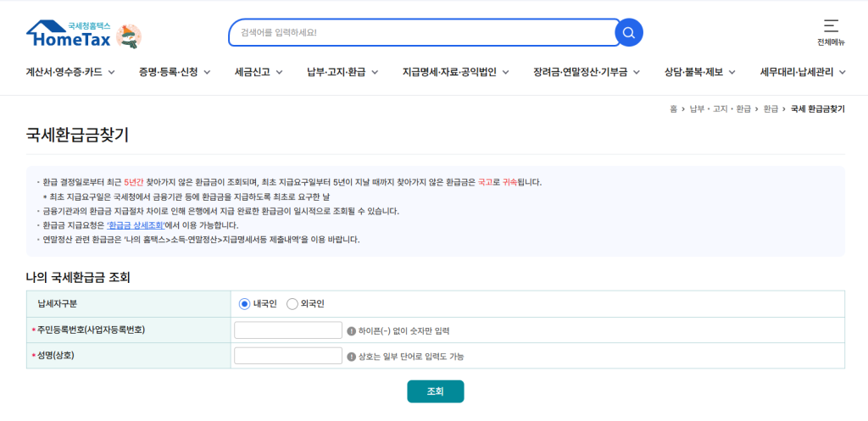Open the 납부·고지·환급 menu
This screenshot has height=421, width=868.
[337, 72]
